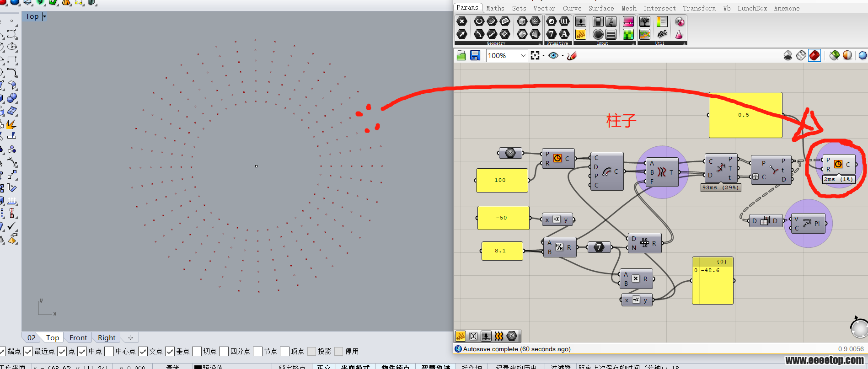Open the canvas zoom 100% dropdown
The width and height of the screenshot is (868, 369).
[x=523, y=55]
